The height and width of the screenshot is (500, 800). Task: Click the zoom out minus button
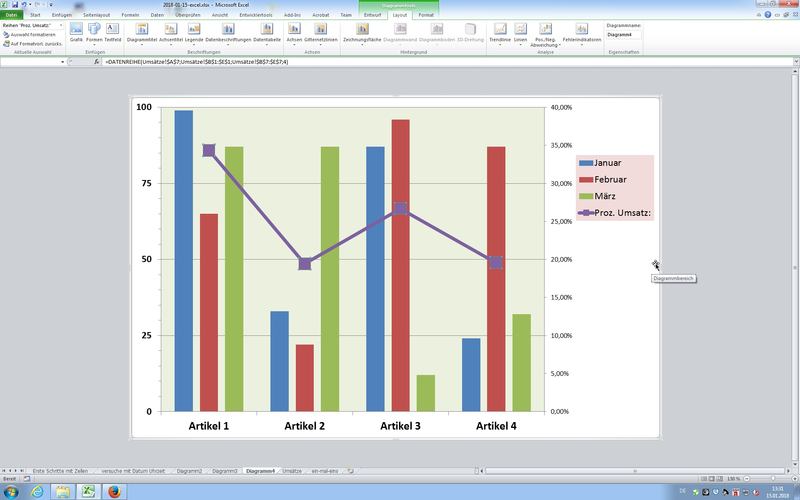tap(746, 479)
